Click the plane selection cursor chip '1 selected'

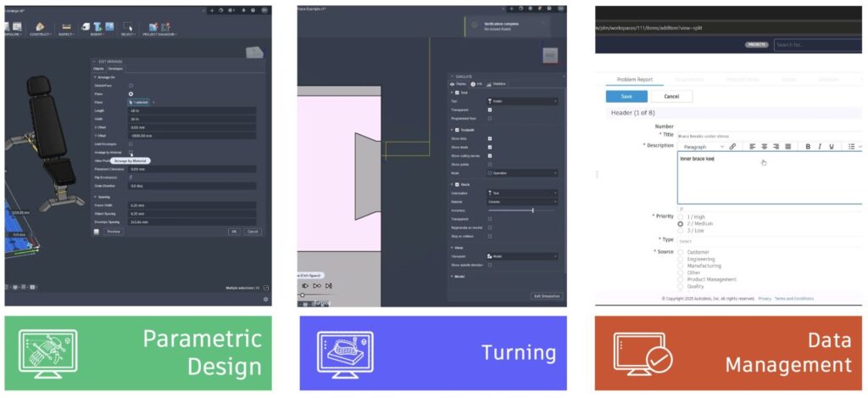138,102
